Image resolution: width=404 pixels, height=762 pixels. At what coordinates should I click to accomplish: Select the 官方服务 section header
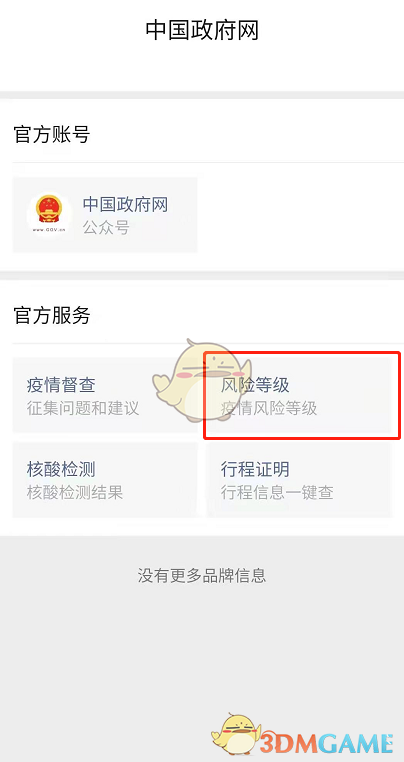tap(52, 315)
